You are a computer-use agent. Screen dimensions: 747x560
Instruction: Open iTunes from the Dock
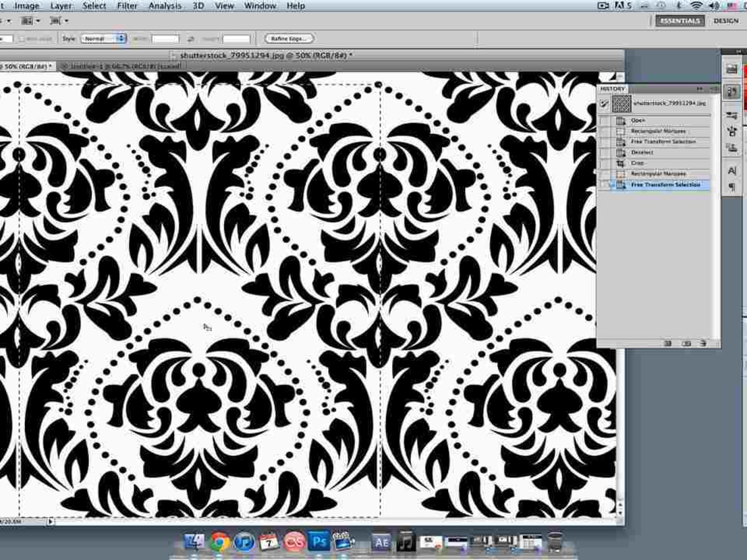(x=245, y=542)
